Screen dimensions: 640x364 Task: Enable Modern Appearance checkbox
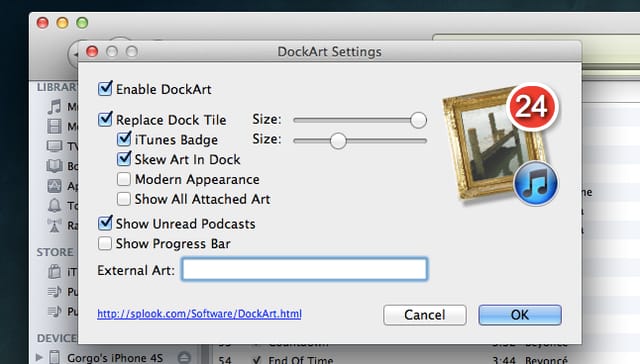pyautogui.click(x=124, y=179)
